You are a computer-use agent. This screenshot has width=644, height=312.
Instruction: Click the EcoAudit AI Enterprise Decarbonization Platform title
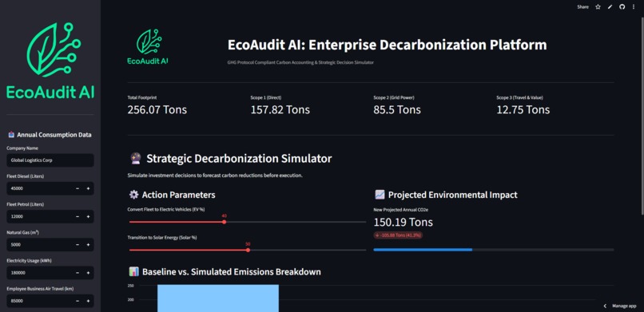[387, 45]
